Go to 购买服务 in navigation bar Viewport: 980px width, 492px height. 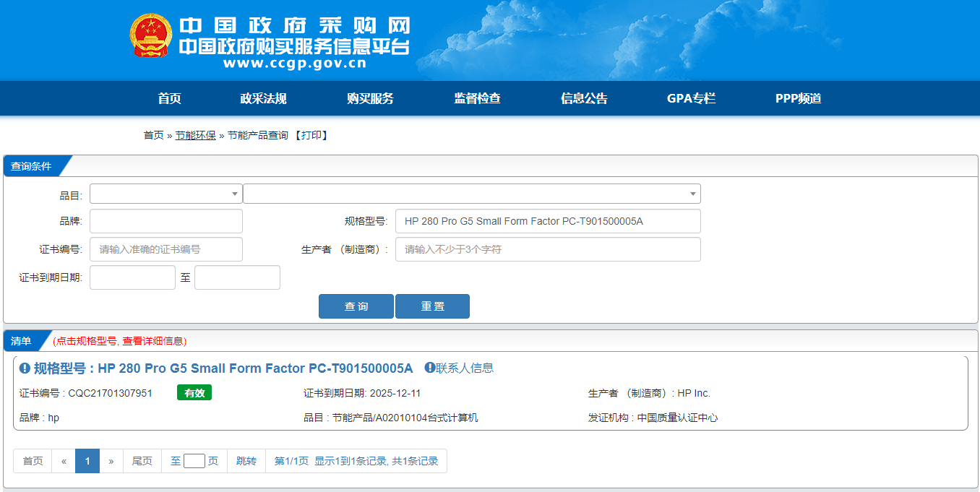(x=370, y=99)
